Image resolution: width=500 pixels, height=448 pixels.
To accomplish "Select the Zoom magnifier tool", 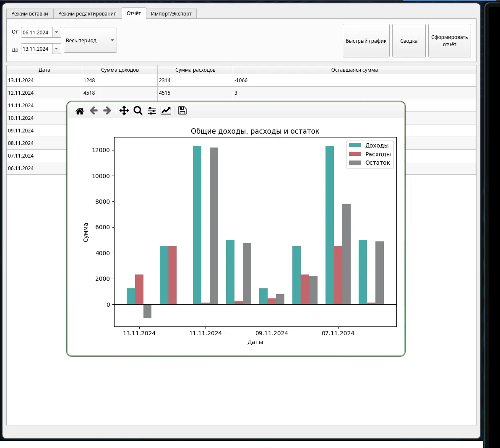I will click(x=138, y=111).
